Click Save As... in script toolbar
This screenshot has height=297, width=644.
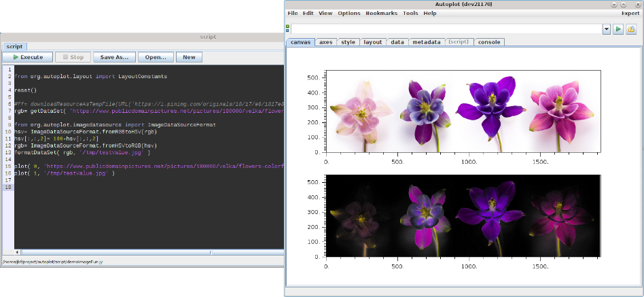point(113,58)
